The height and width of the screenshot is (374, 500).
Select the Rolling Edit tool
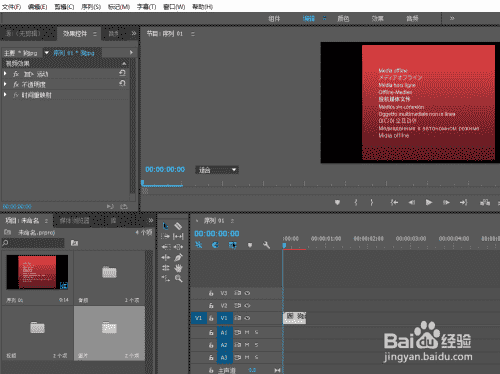165,268
